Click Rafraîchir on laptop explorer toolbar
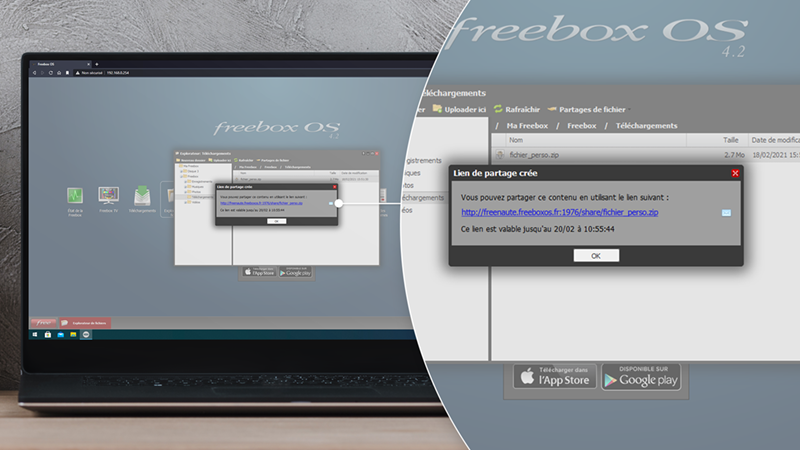800x450 pixels. (243, 160)
